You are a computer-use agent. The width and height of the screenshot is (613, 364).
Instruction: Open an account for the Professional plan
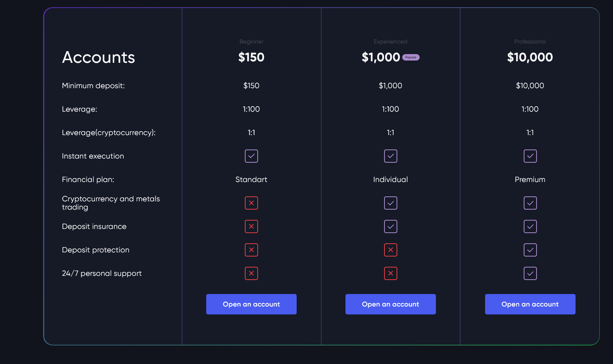(530, 304)
